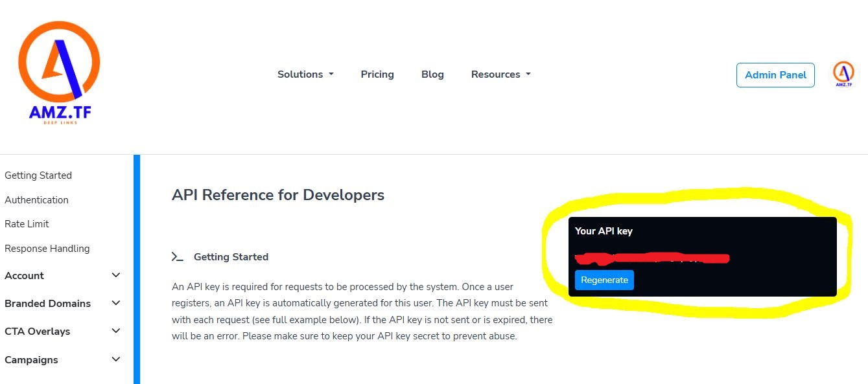Open the Blog page

click(432, 74)
